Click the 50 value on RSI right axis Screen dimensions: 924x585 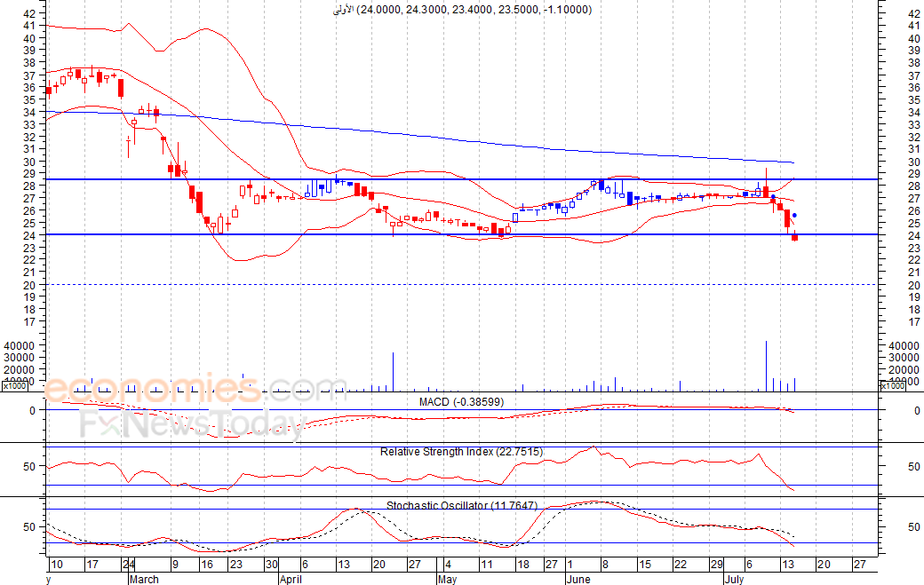(914, 467)
